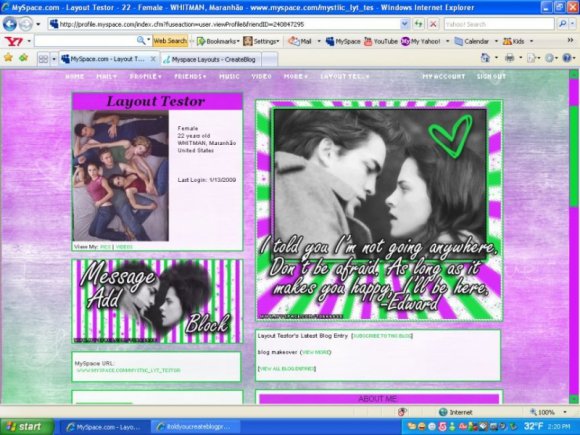
Task: Click MY ACCOUNT link in navigation bar
Action: pos(444,77)
